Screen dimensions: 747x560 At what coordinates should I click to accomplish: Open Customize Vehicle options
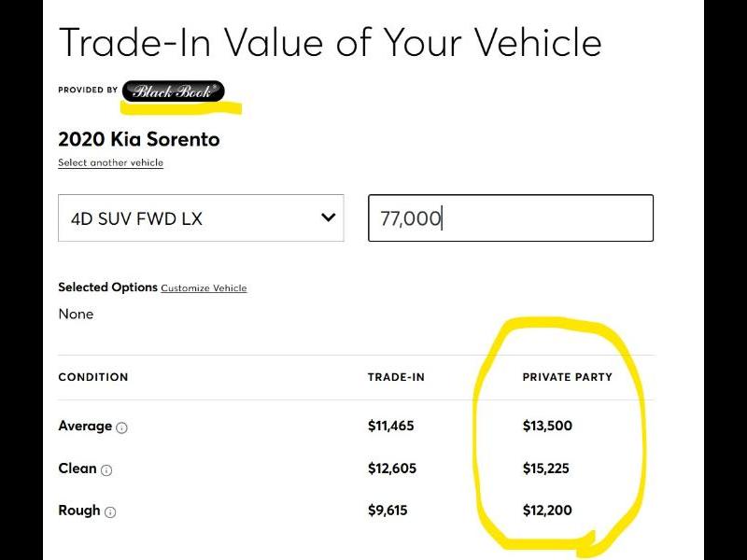[204, 288]
